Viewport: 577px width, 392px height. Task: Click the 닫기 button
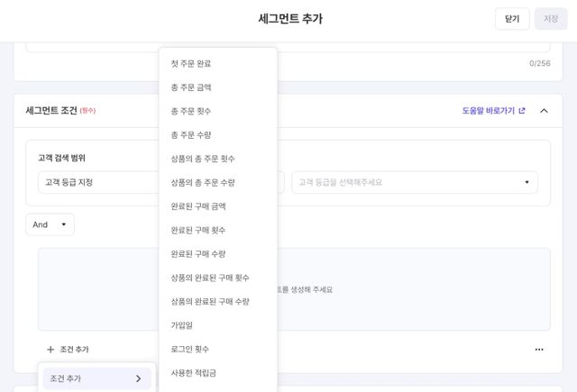pos(512,19)
